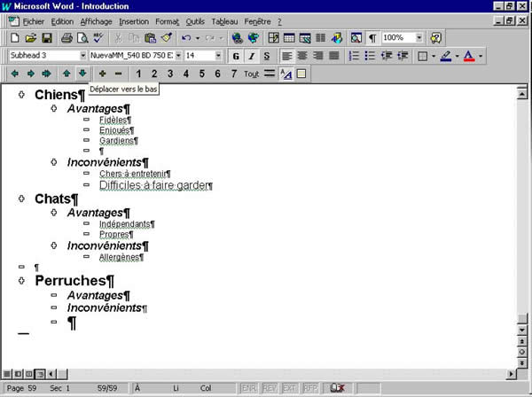Align text left

(286, 56)
